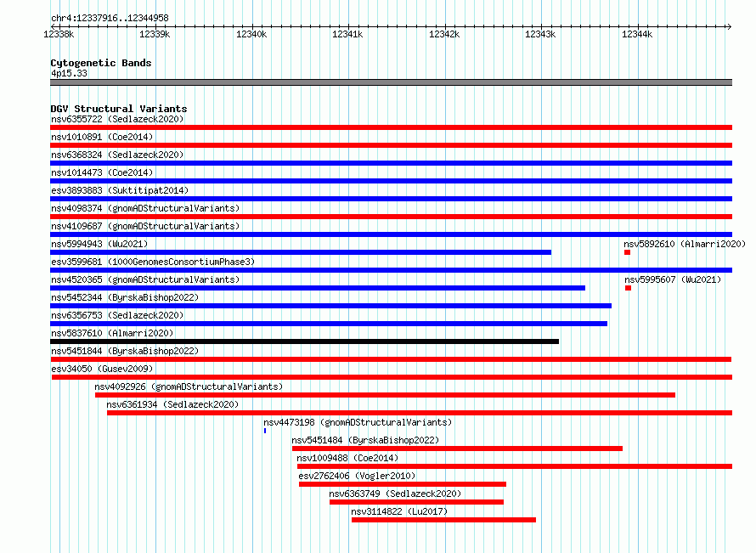
Task: Open nsv4473198 (gnomADStructuralVariants) label
Action: pos(358,422)
